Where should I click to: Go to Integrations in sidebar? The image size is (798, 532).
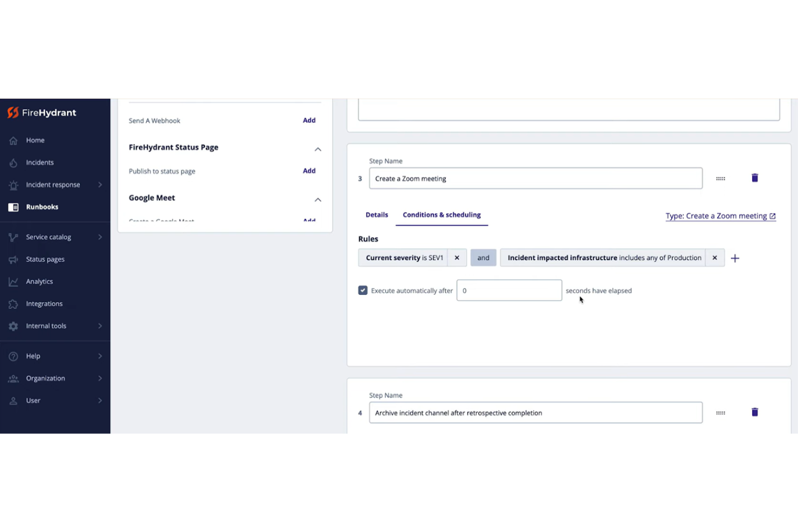[44, 303]
